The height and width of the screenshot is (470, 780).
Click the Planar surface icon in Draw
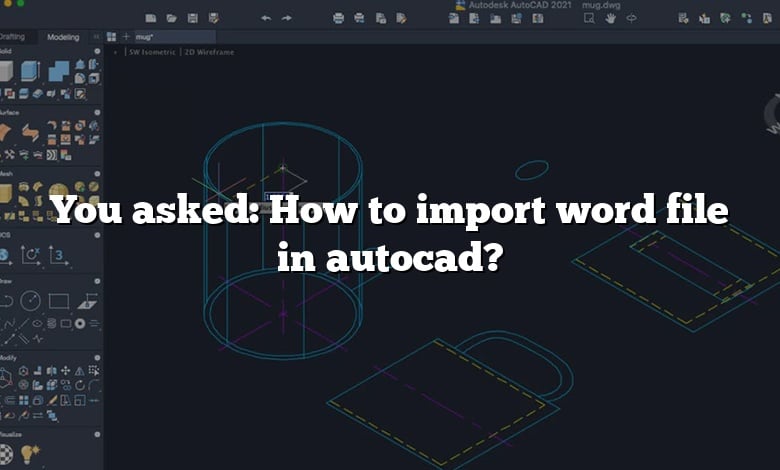click(x=87, y=301)
